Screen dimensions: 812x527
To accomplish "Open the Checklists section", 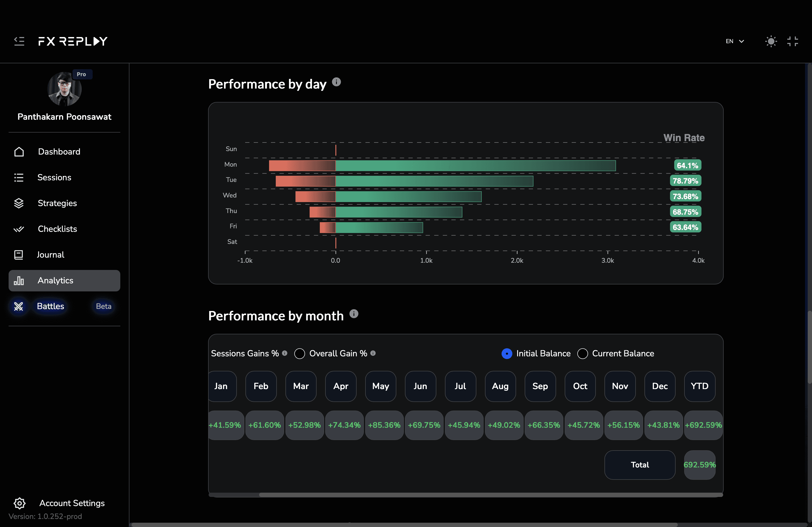I will [57, 229].
